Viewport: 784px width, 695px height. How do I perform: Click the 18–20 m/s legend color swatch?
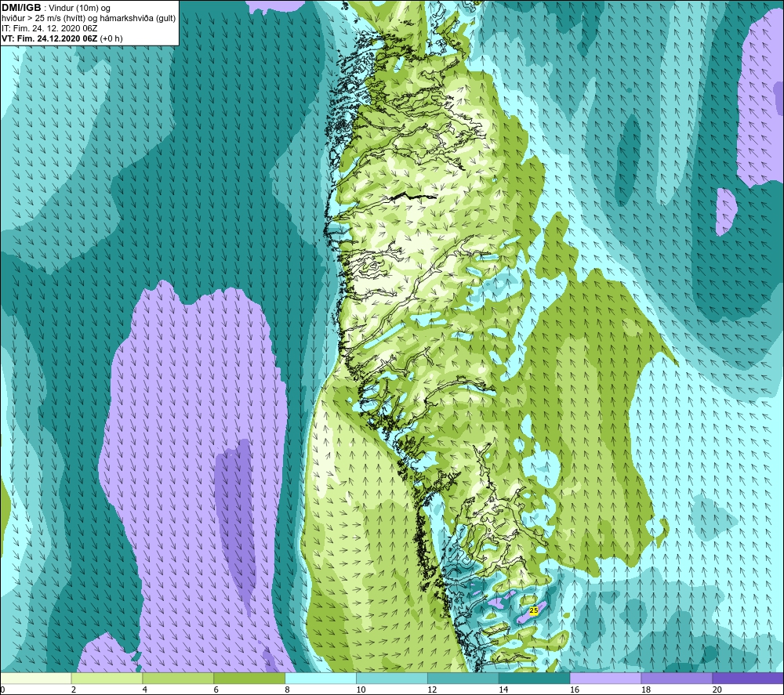[x=677, y=678]
